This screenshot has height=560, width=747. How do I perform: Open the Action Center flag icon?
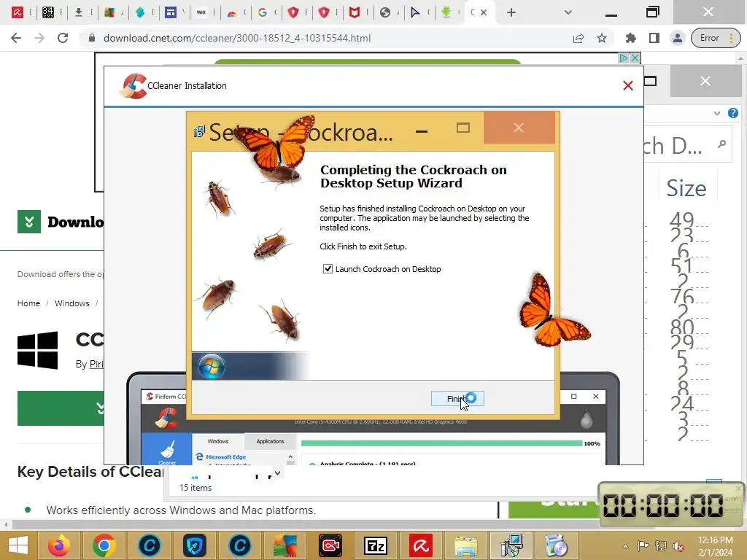(643, 546)
